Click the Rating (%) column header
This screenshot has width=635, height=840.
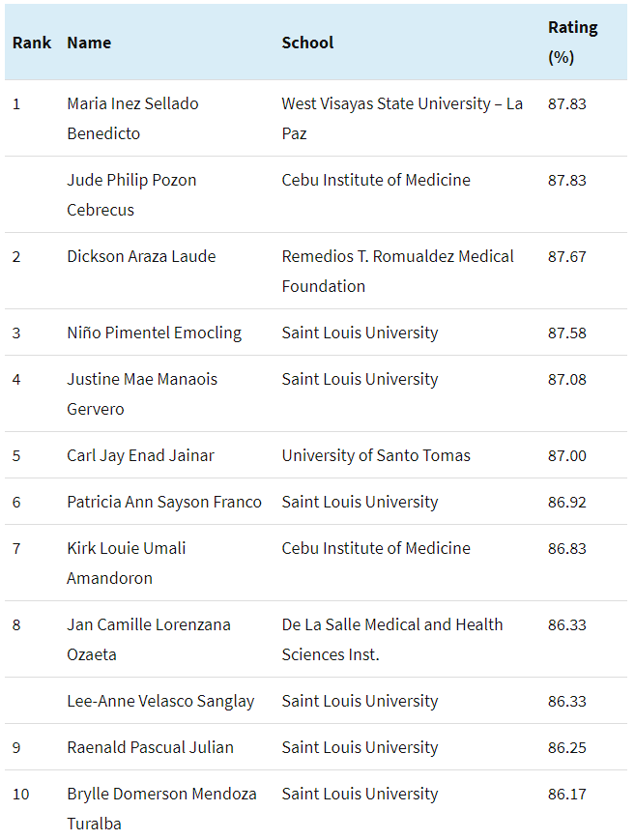(572, 43)
